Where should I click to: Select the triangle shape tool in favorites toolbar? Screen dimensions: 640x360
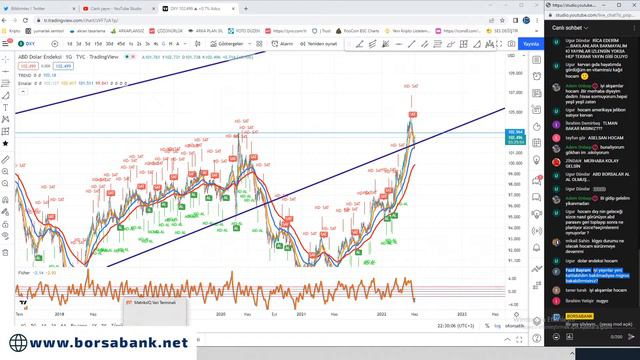(477, 44)
